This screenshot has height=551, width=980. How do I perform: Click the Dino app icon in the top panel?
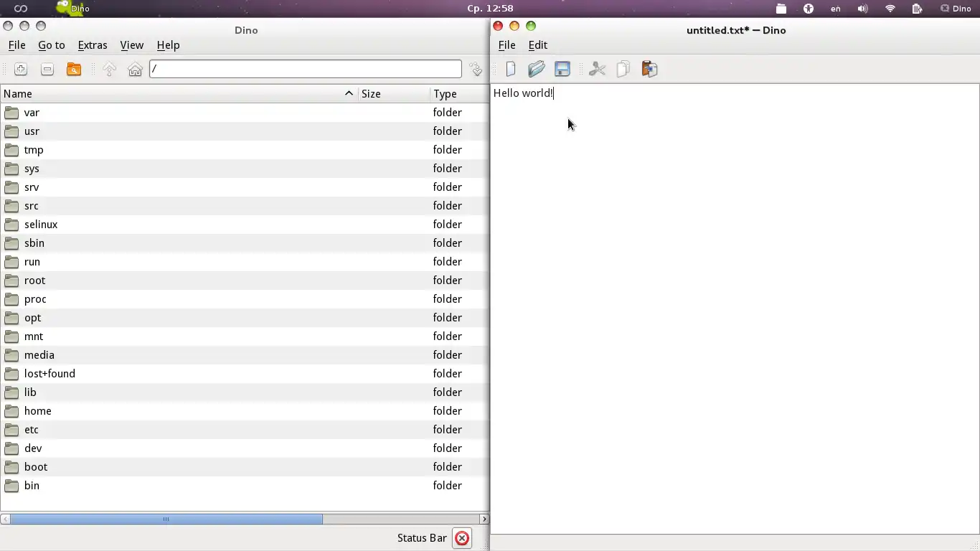click(x=73, y=9)
